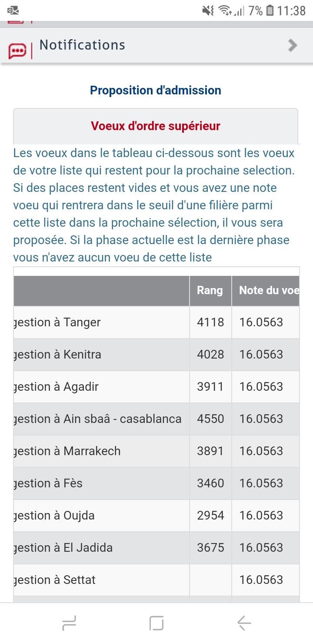This screenshot has height=644, width=313.
Task: Tap the screen cast icon in status bar
Action: (x=13, y=10)
